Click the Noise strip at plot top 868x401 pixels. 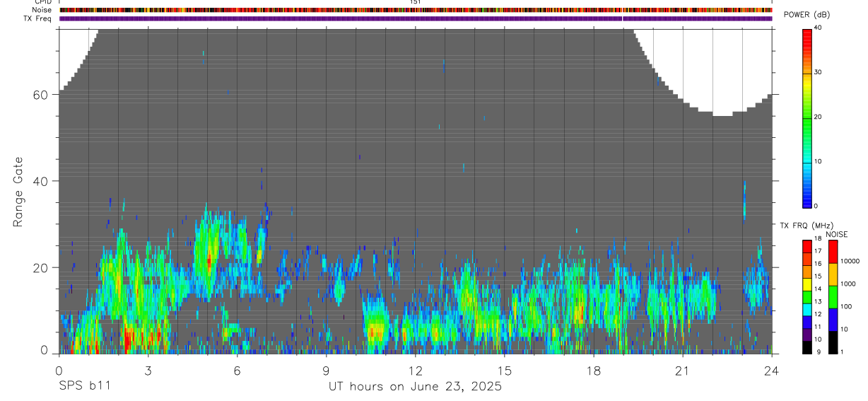(x=416, y=11)
